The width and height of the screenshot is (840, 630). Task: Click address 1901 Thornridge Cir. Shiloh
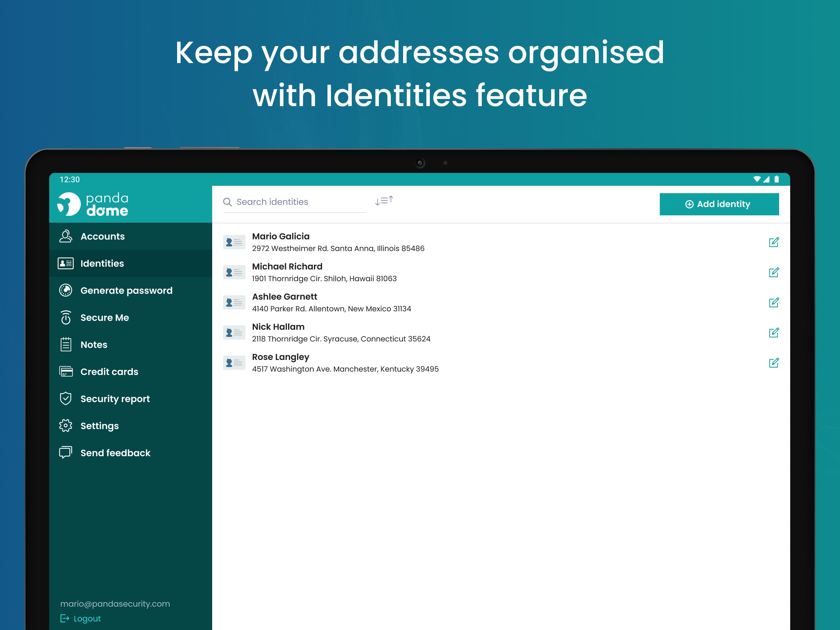[324, 278]
